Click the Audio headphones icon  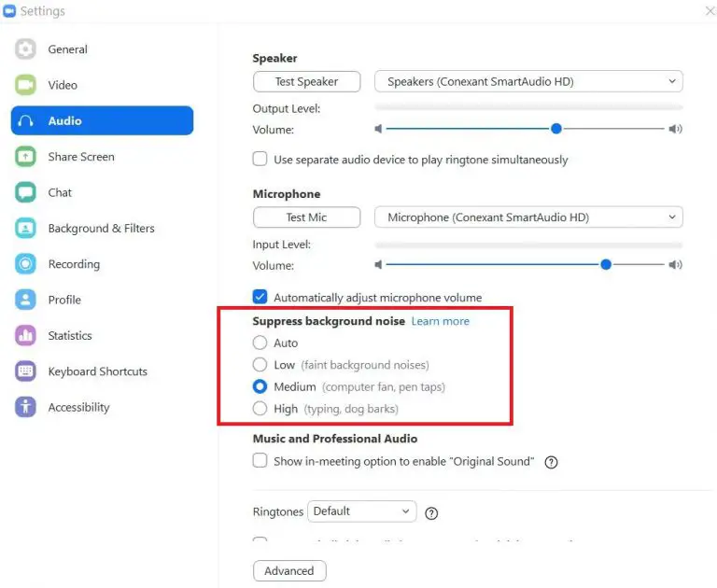[x=25, y=120]
